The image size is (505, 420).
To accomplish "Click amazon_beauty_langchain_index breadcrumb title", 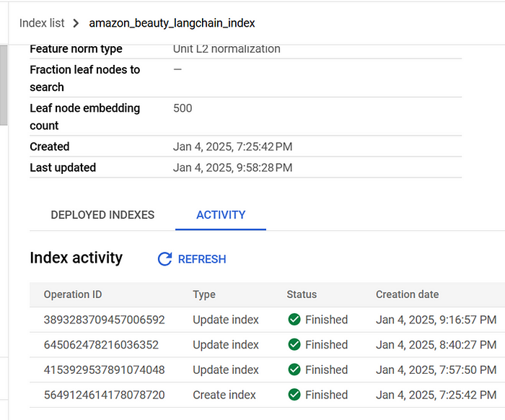I will point(172,23).
